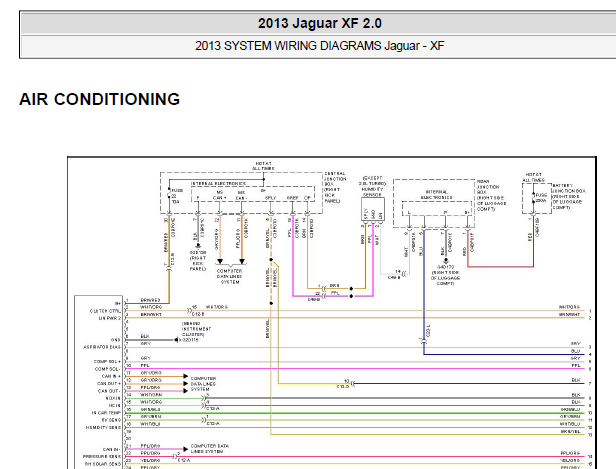
Task: Select 'HUMIDITY SENSOR' label above sensor box
Action: (372, 192)
